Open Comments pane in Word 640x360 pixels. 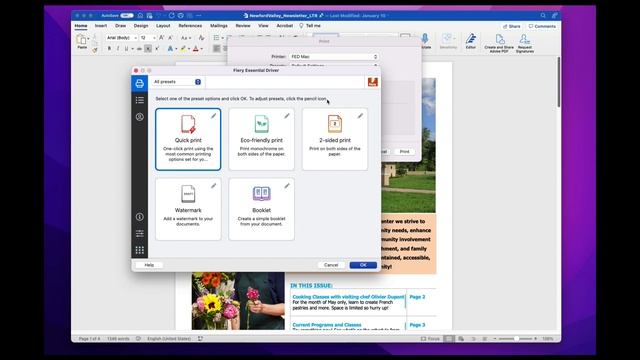[x=542, y=26]
